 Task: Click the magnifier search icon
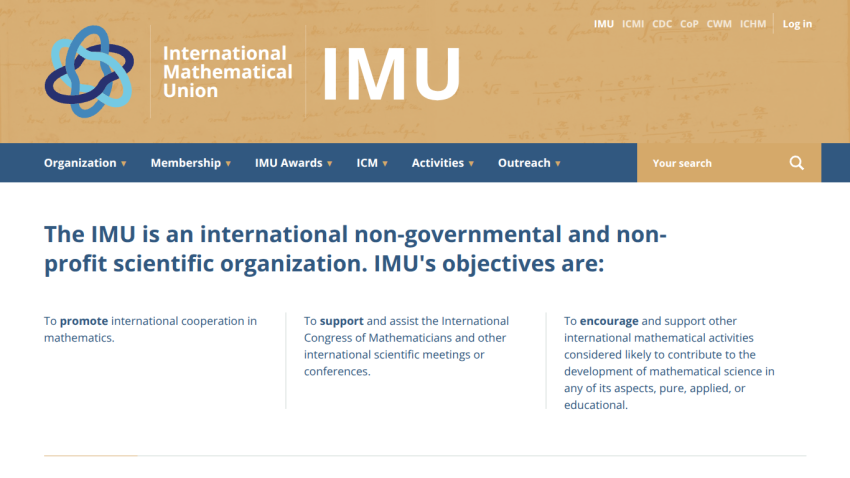pyautogui.click(x=796, y=163)
